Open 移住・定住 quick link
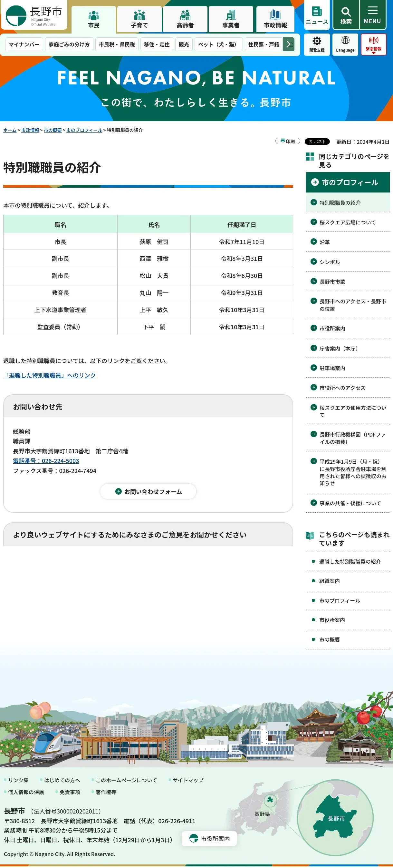The width and height of the screenshot is (393, 868). coord(157,44)
